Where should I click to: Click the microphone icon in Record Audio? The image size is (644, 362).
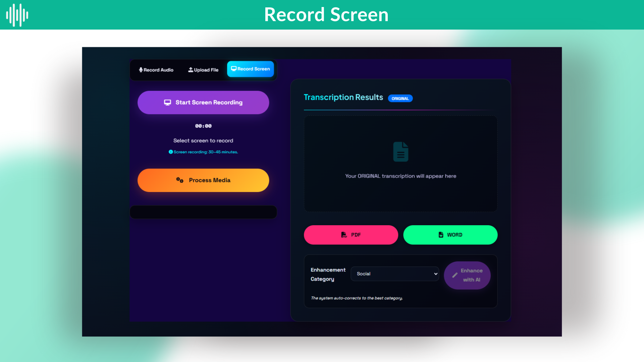click(x=141, y=70)
